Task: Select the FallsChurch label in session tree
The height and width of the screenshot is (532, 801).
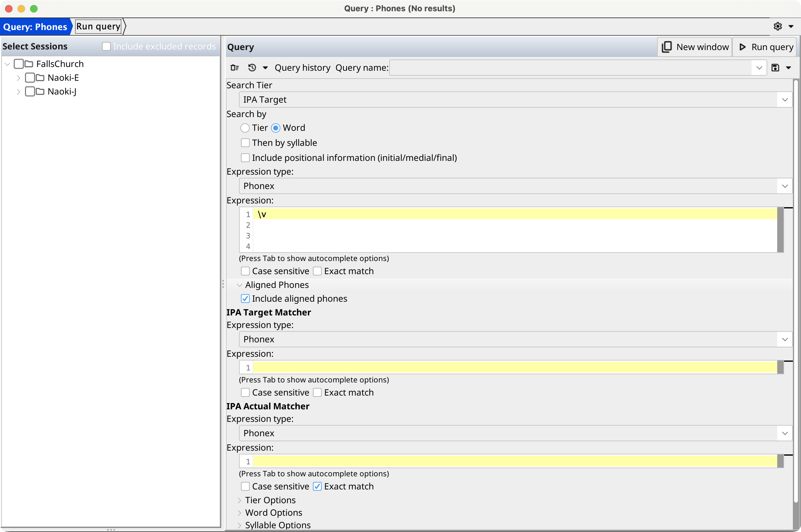Action: tap(60, 64)
